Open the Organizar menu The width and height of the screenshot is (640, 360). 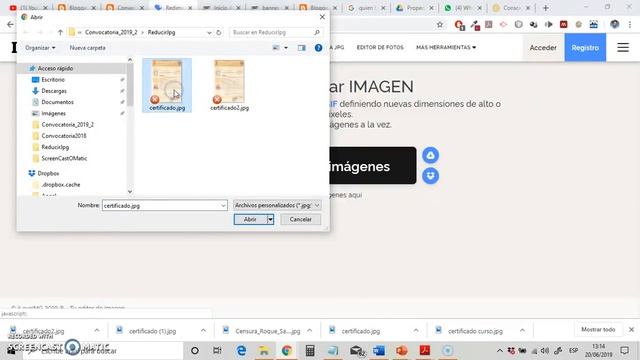pyautogui.click(x=40, y=48)
